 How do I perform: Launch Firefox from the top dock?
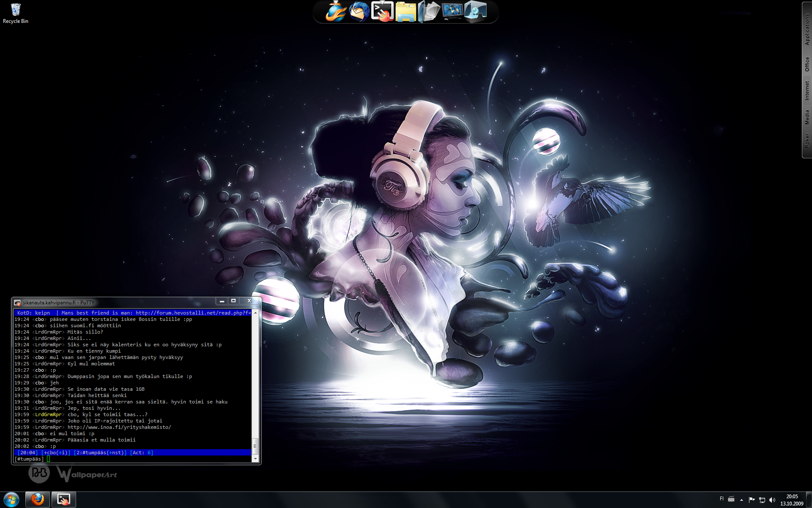point(336,11)
